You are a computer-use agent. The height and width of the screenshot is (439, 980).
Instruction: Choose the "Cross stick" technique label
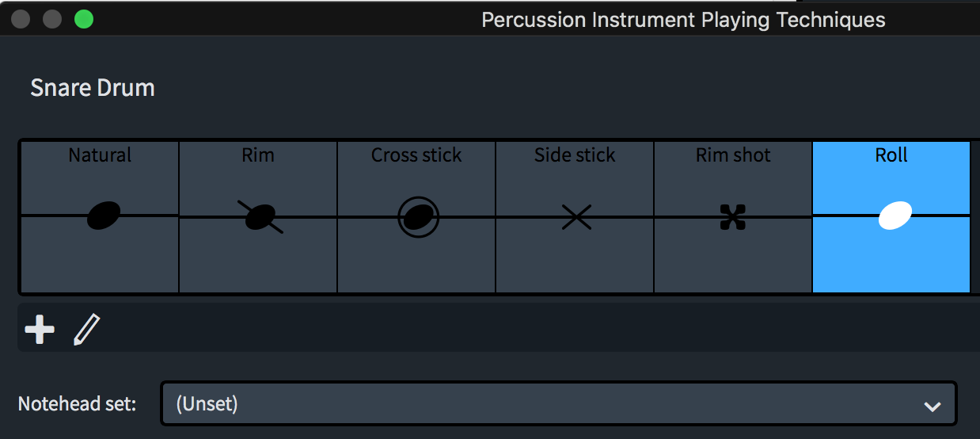416,155
